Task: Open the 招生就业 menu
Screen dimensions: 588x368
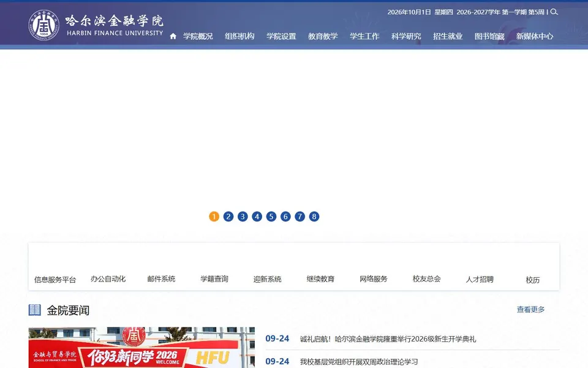Action: pos(448,36)
